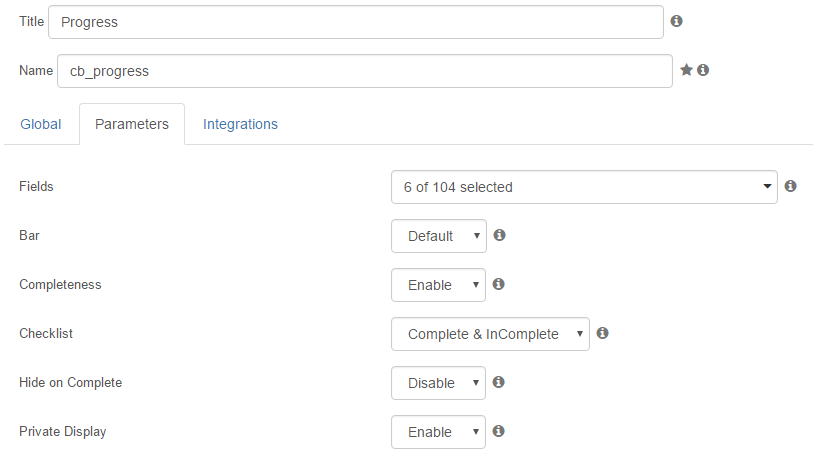
Task: Switch to the Integrations tab
Action: pyautogui.click(x=240, y=124)
